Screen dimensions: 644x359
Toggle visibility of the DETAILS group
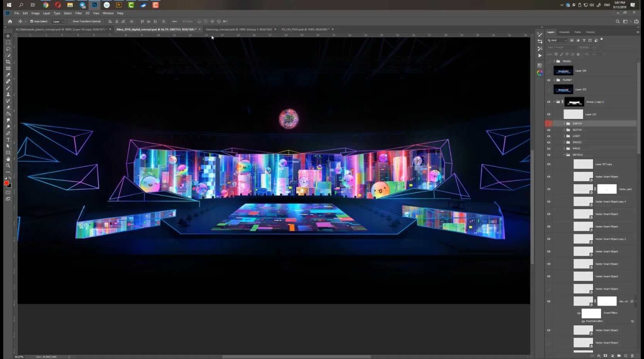point(549,155)
